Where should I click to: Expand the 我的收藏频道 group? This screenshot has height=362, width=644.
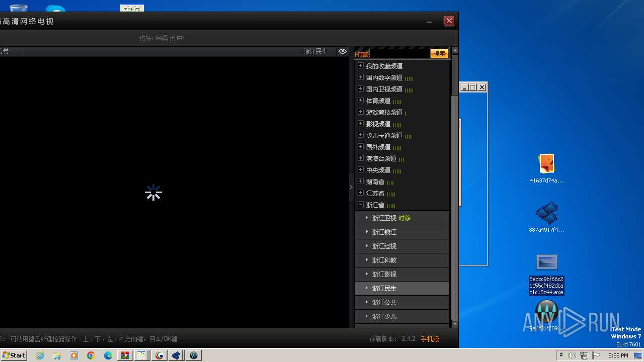[x=361, y=66]
